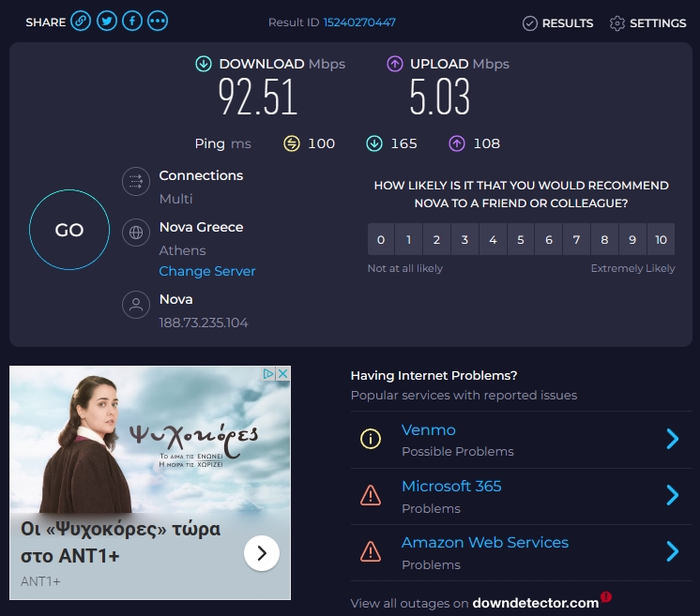Image resolution: width=700 pixels, height=616 pixels.
Task: Open the Amazon Web Services outage link
Action: [485, 543]
